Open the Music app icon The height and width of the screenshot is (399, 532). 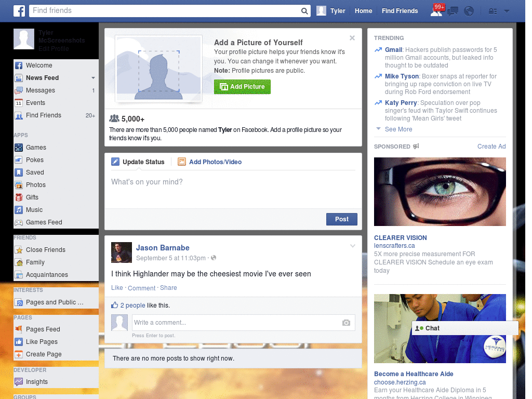tap(19, 210)
